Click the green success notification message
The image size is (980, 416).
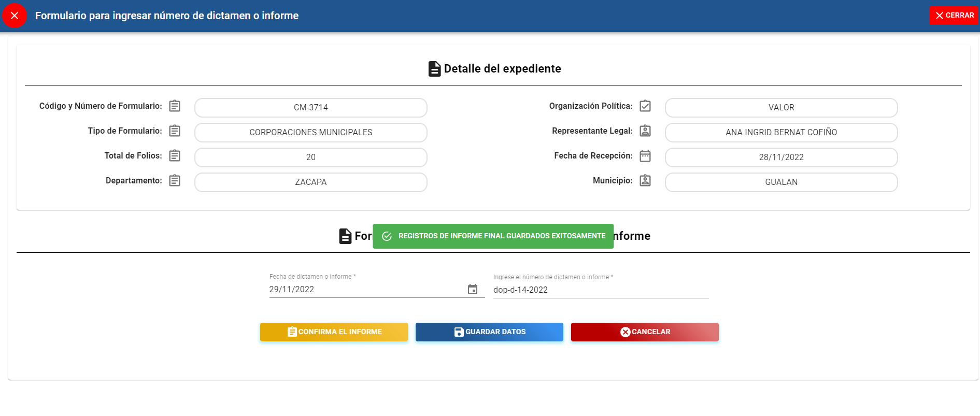pos(493,236)
